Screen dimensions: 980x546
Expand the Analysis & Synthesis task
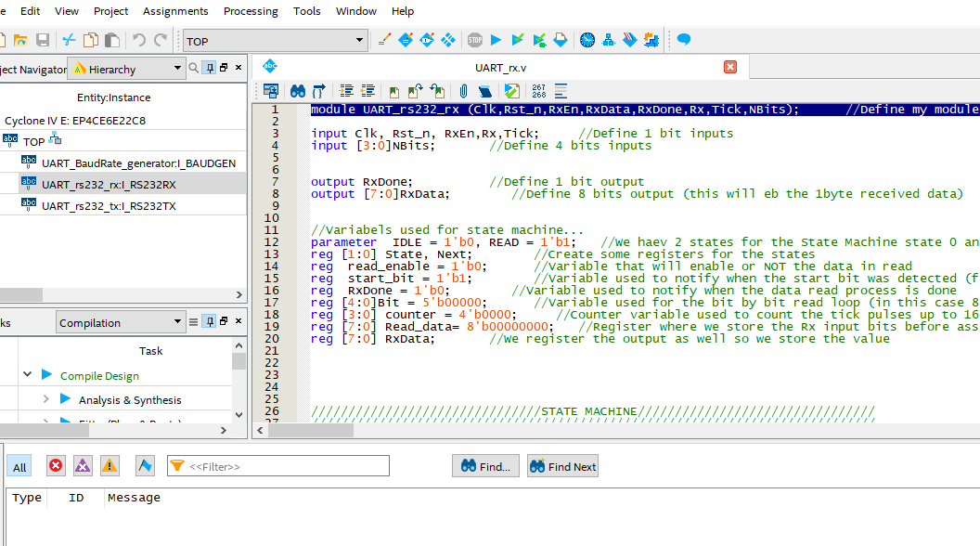(x=45, y=398)
